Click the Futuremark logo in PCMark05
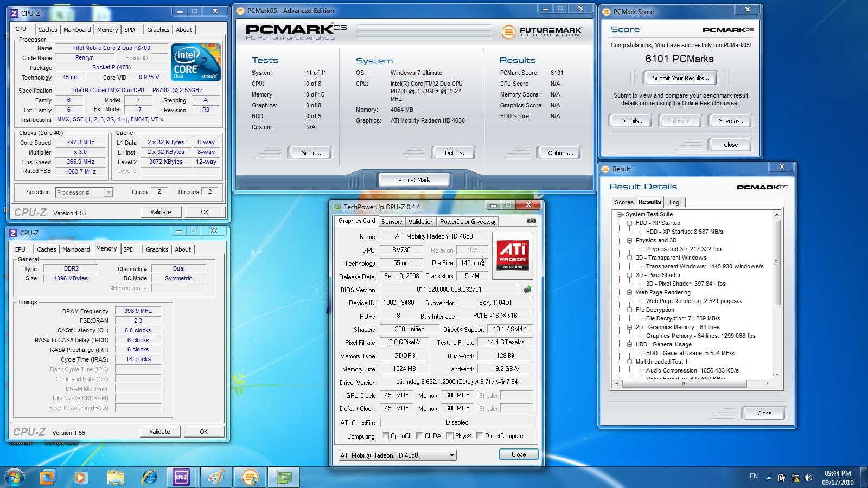The width and height of the screenshot is (868, 488). pos(541,32)
